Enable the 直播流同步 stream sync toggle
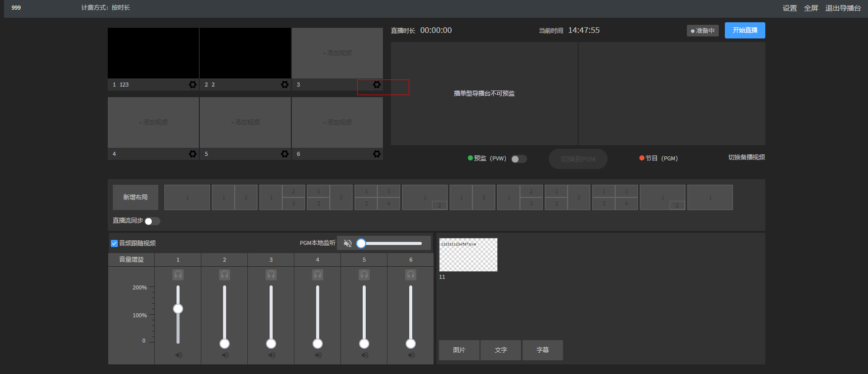 point(152,221)
